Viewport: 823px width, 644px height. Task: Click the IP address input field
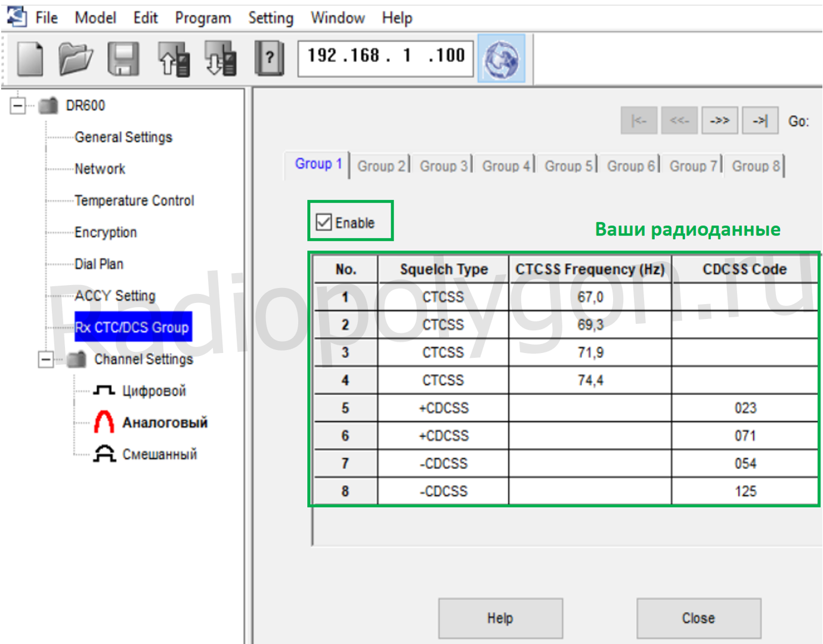(385, 58)
